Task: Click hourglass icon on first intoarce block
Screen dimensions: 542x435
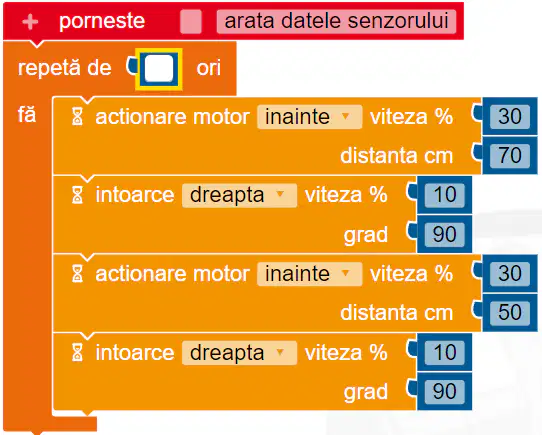Action: click(x=77, y=195)
